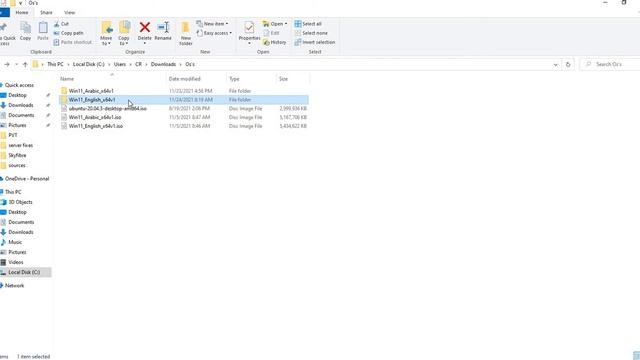The image size is (640, 360).
Task: Open the server fixes folder in sidebar
Action: tap(20, 145)
